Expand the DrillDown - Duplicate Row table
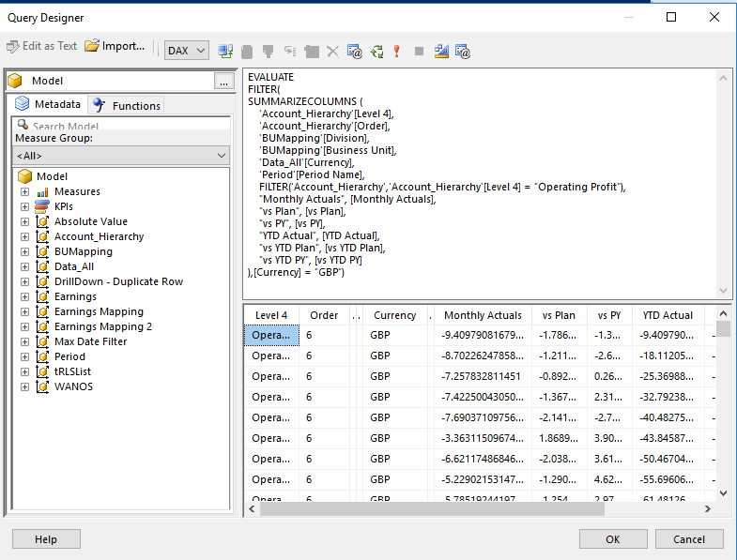Screen dimensions: 737x560 coord(25,282)
